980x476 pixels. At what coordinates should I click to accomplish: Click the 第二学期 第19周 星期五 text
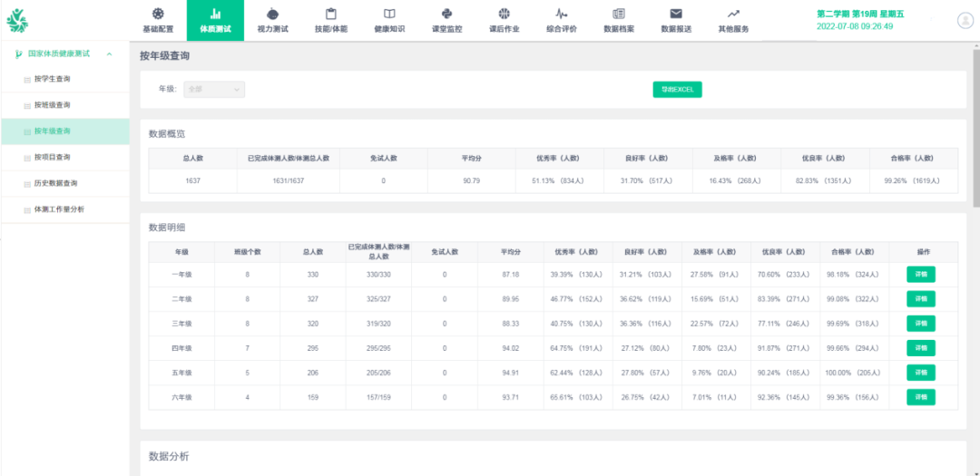[x=860, y=14]
